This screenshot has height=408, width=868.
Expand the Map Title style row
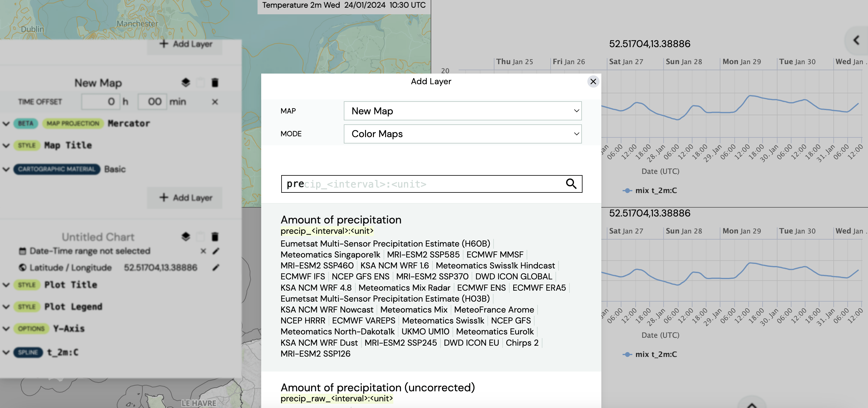click(6, 145)
